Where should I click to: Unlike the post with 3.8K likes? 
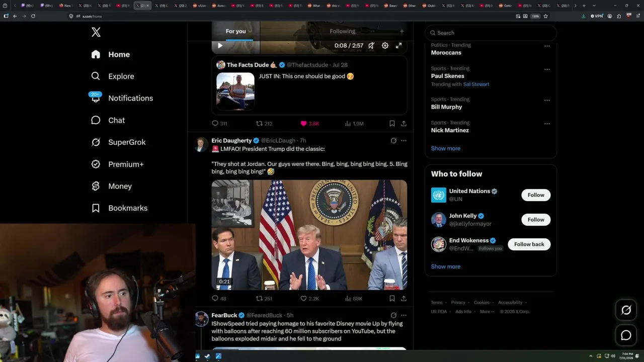[309, 123]
